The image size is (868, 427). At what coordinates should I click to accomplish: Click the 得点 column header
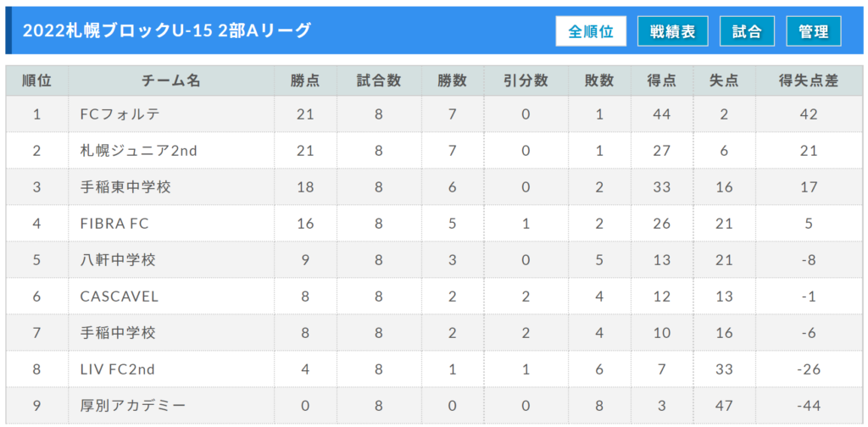point(661,80)
